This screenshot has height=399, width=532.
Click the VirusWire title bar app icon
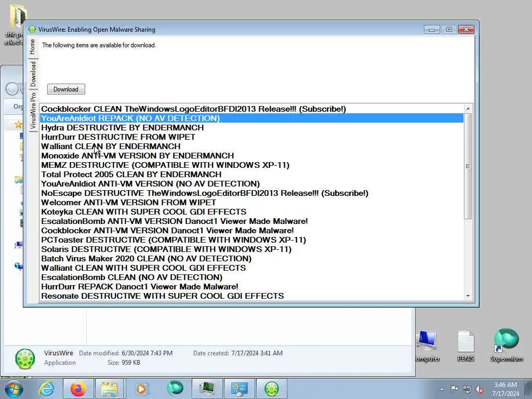coord(32,30)
